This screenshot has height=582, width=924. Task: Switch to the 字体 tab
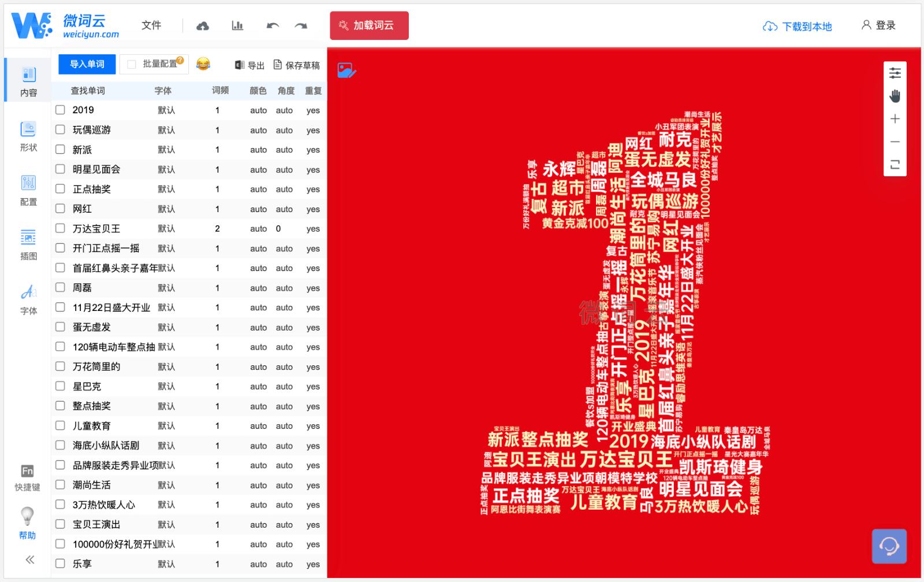(28, 299)
